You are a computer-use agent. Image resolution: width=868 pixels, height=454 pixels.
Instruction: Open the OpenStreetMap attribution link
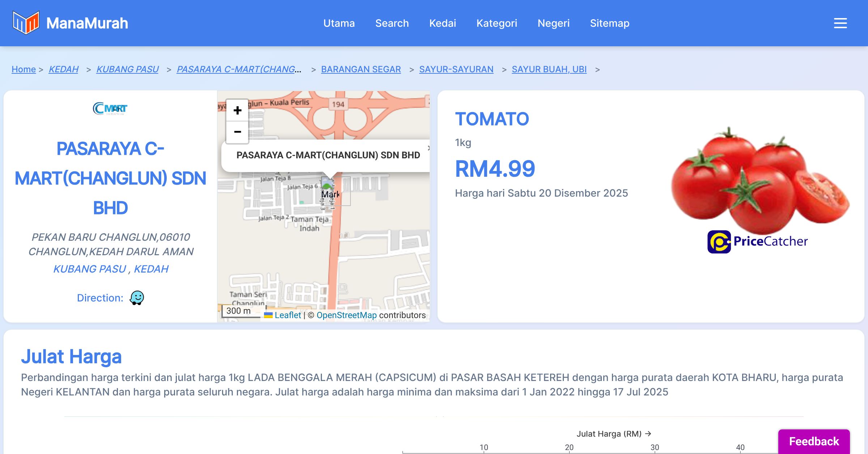click(x=346, y=315)
